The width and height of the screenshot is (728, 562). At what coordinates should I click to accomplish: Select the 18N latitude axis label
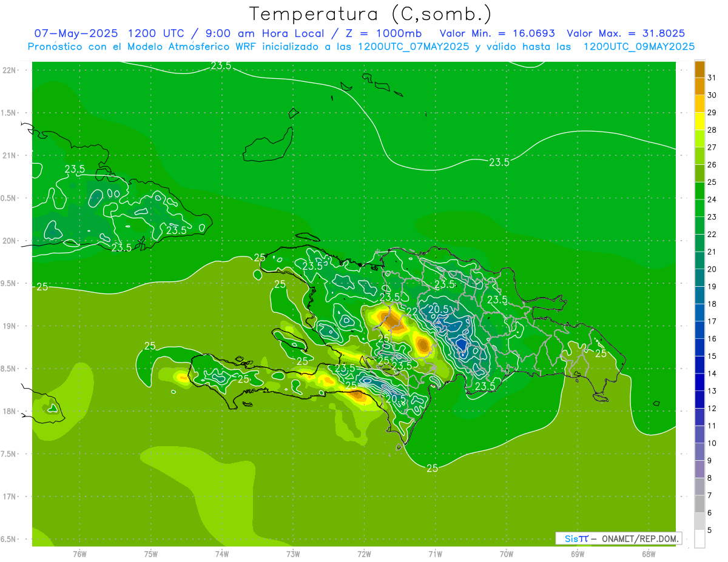point(10,411)
